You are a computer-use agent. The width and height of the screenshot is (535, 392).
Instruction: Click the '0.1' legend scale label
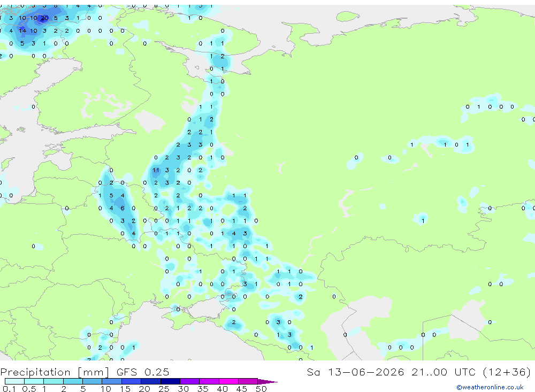pos(9,389)
